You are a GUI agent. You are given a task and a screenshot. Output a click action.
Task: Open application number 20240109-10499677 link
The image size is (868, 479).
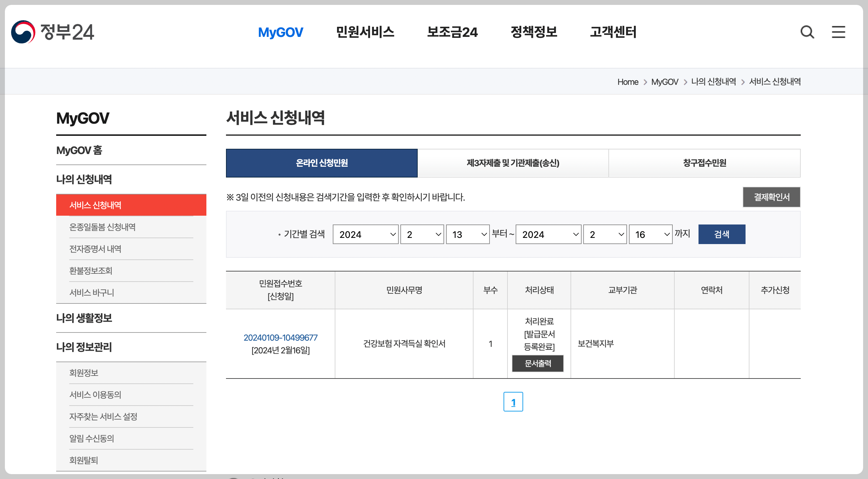[x=280, y=337]
